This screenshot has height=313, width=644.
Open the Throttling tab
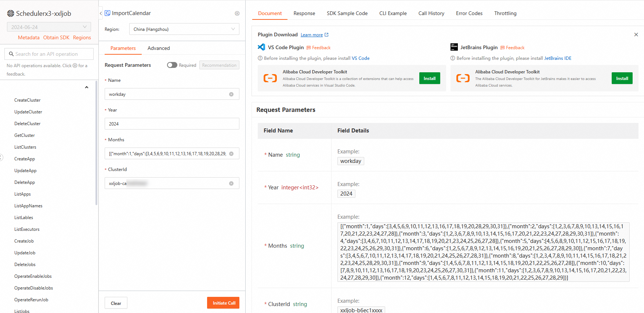click(505, 13)
